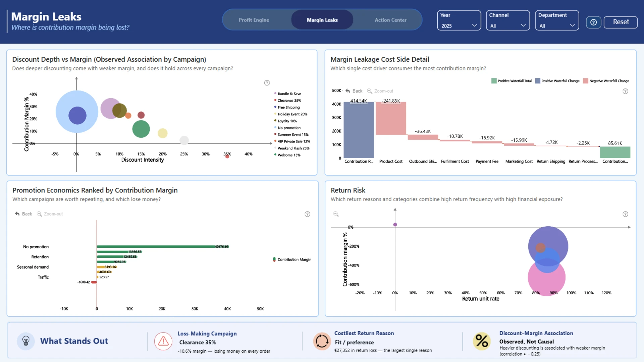Click the Costliest Return Reason cycle icon
This screenshot has width=644, height=362.
[322, 341]
